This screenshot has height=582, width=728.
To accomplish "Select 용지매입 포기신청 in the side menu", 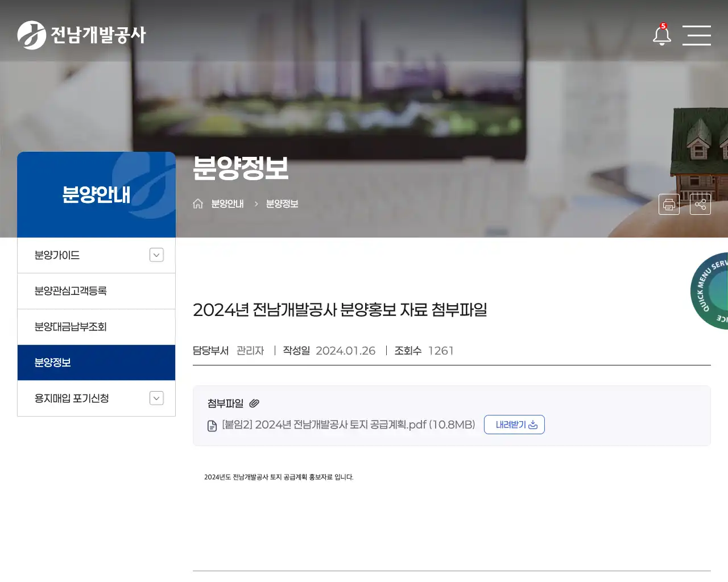I will pos(96,398).
